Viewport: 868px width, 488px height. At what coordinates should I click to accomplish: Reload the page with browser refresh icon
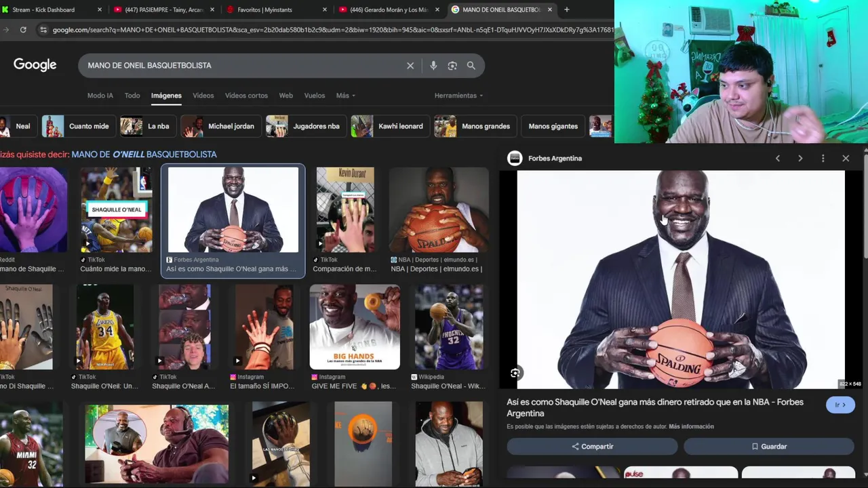(x=23, y=30)
